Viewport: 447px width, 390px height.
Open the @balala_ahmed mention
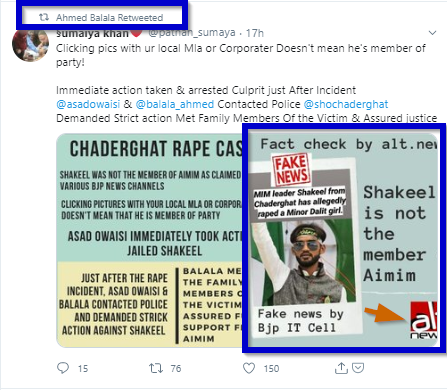[x=175, y=104]
